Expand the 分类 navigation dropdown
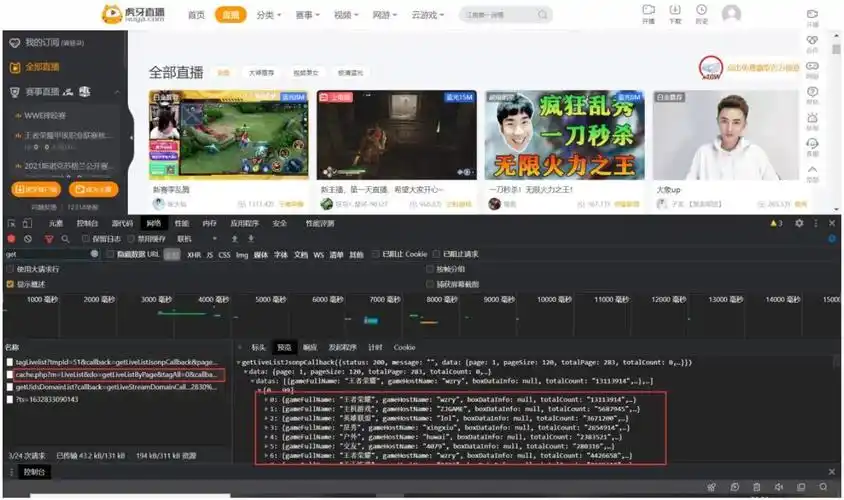 (268, 15)
